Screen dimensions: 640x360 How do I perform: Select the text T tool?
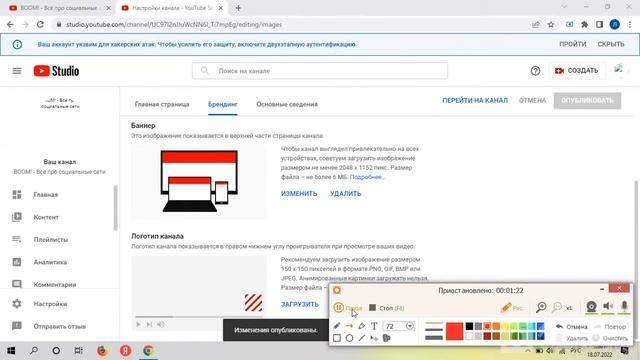[x=374, y=326]
